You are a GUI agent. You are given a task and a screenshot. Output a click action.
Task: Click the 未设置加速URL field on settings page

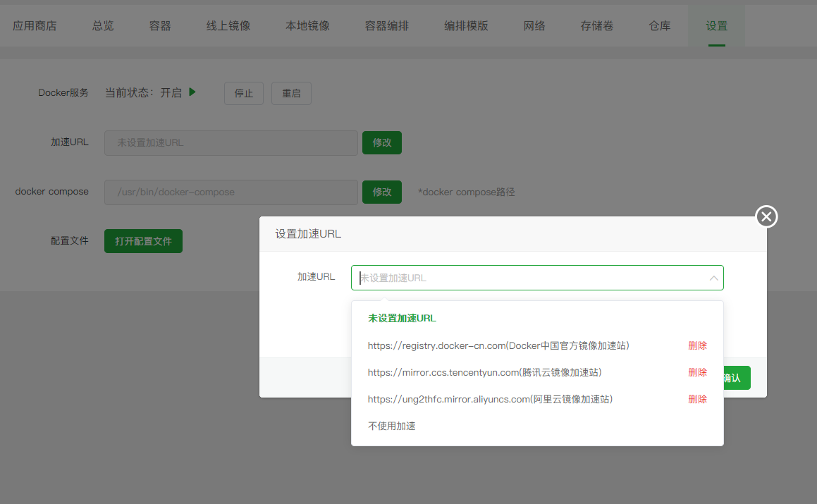pos(231,143)
